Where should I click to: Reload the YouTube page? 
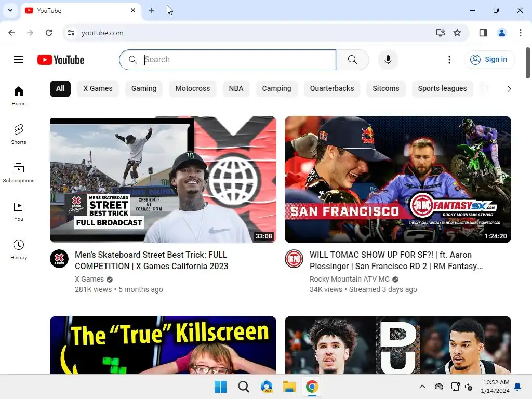pos(49,33)
